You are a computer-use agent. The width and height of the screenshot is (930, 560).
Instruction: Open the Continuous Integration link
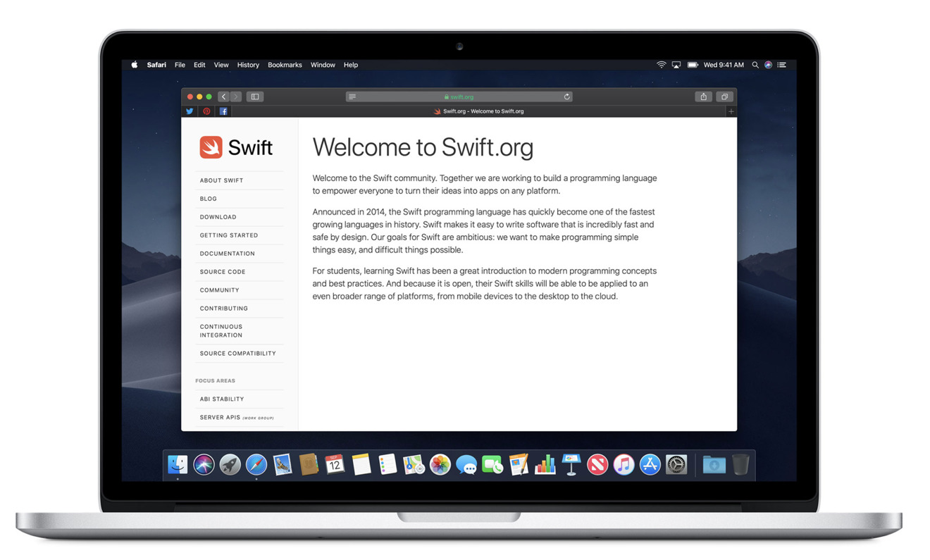tap(221, 331)
